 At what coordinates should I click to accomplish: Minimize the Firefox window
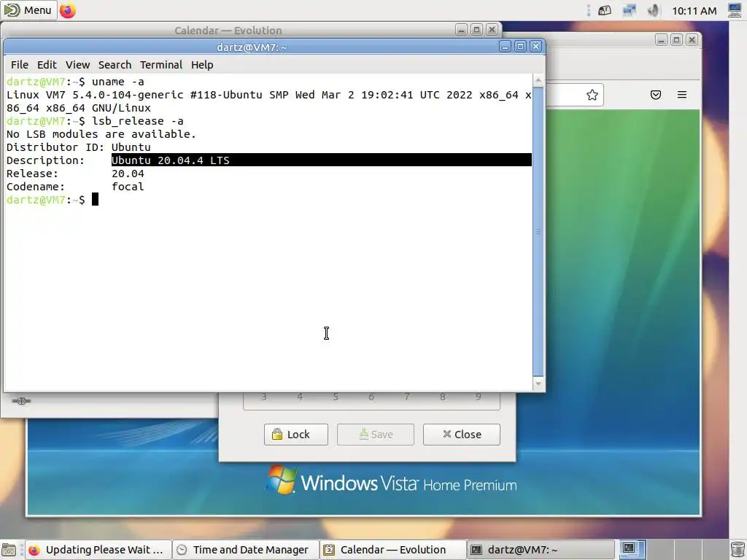[661, 39]
